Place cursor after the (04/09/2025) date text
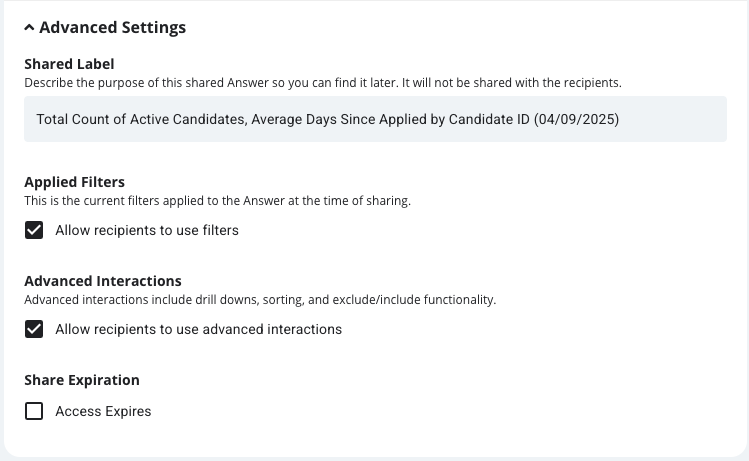 [620, 119]
